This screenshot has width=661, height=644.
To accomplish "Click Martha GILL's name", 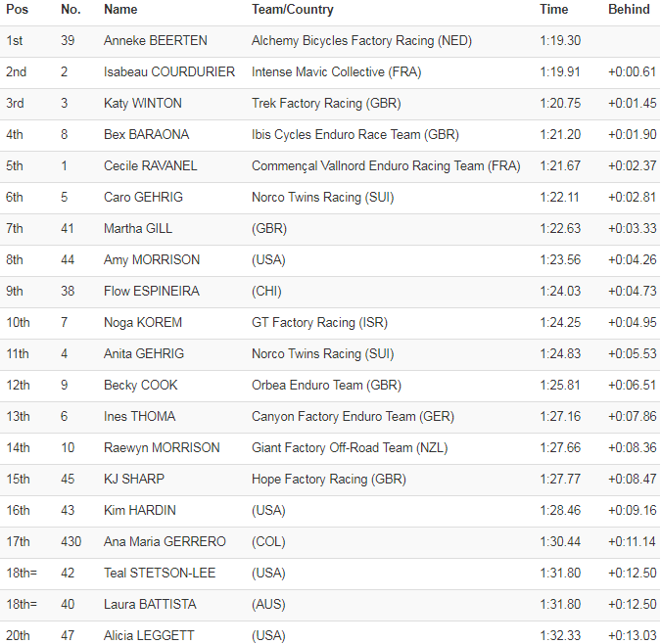I will tap(136, 228).
